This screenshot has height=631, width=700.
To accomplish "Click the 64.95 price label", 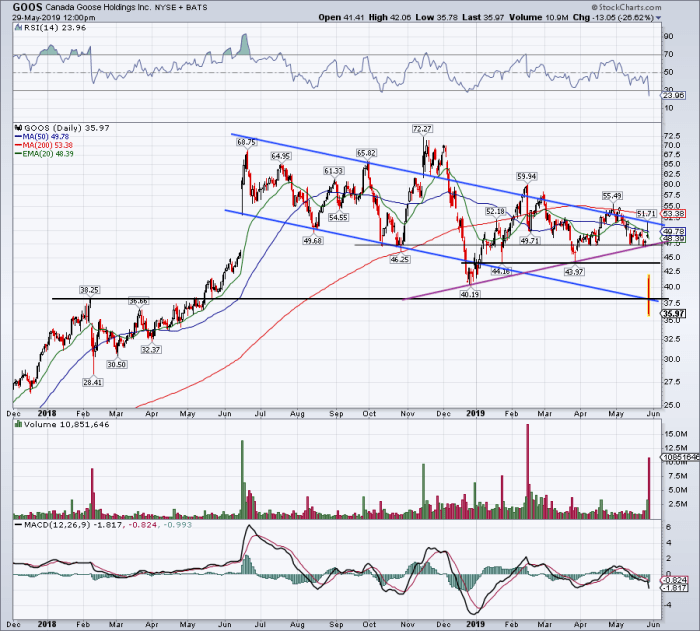I will pyautogui.click(x=280, y=156).
